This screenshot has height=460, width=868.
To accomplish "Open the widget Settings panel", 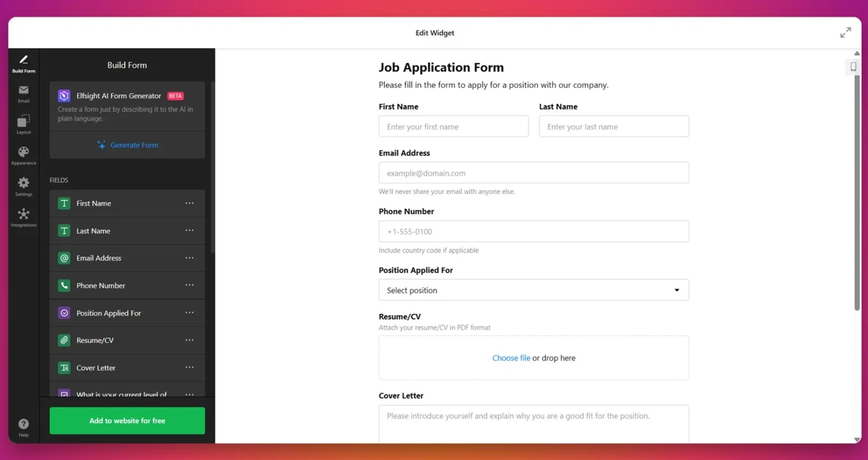I will point(23,186).
